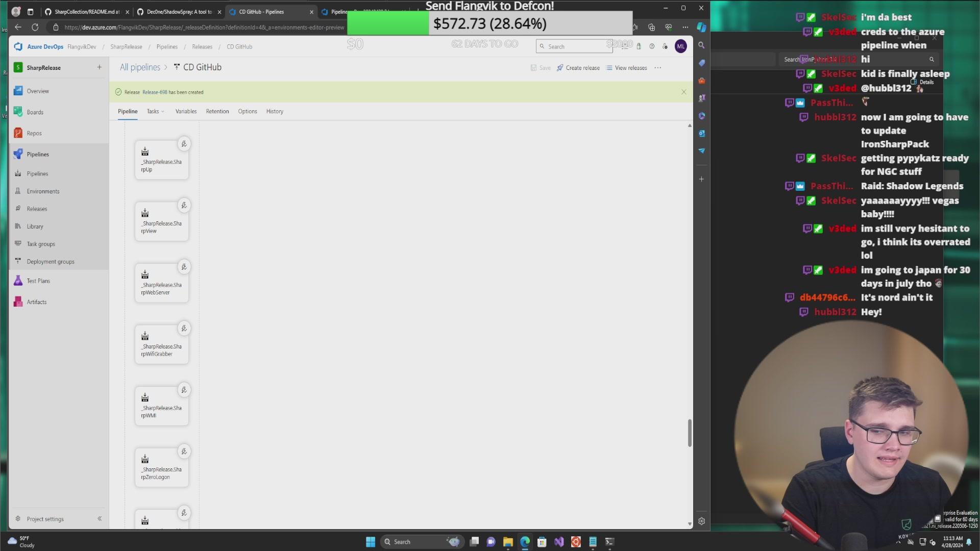Open the continuous deployment trigger for SharpUp artifact
The width and height of the screenshot is (980, 551).
pos(184,144)
